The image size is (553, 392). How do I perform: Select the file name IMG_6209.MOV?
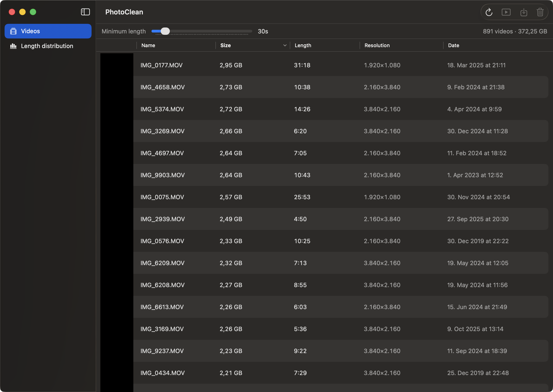(x=162, y=263)
